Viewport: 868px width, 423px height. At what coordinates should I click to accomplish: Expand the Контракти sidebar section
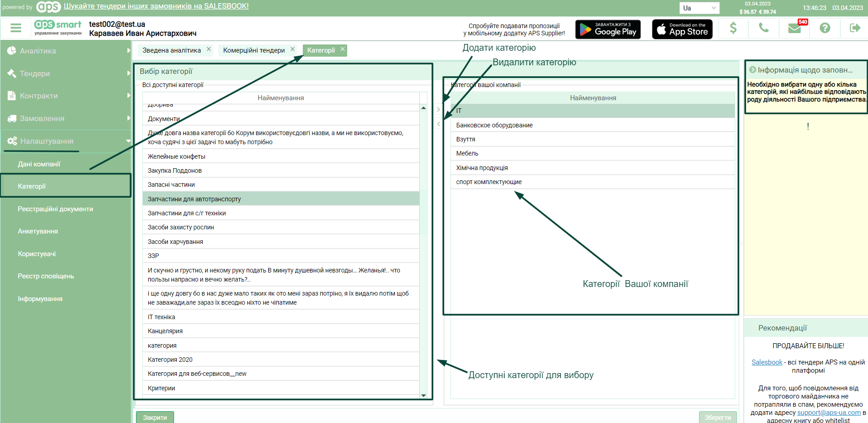click(x=66, y=96)
